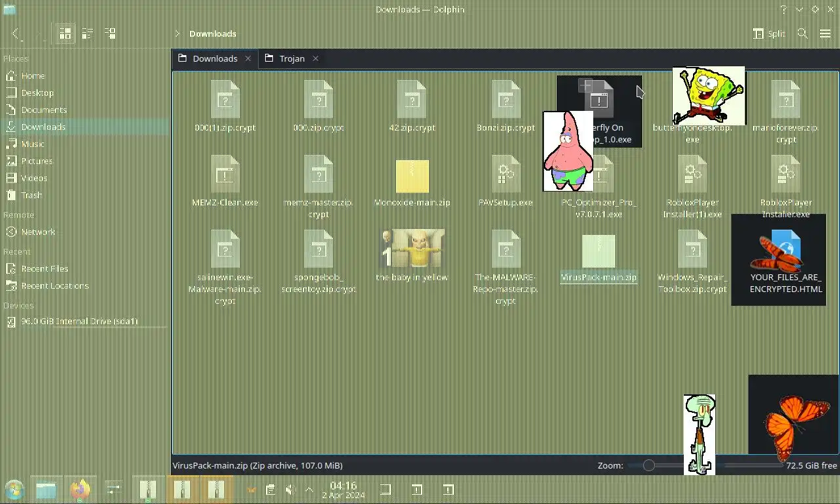Launch Firefox from the taskbar

(80, 490)
